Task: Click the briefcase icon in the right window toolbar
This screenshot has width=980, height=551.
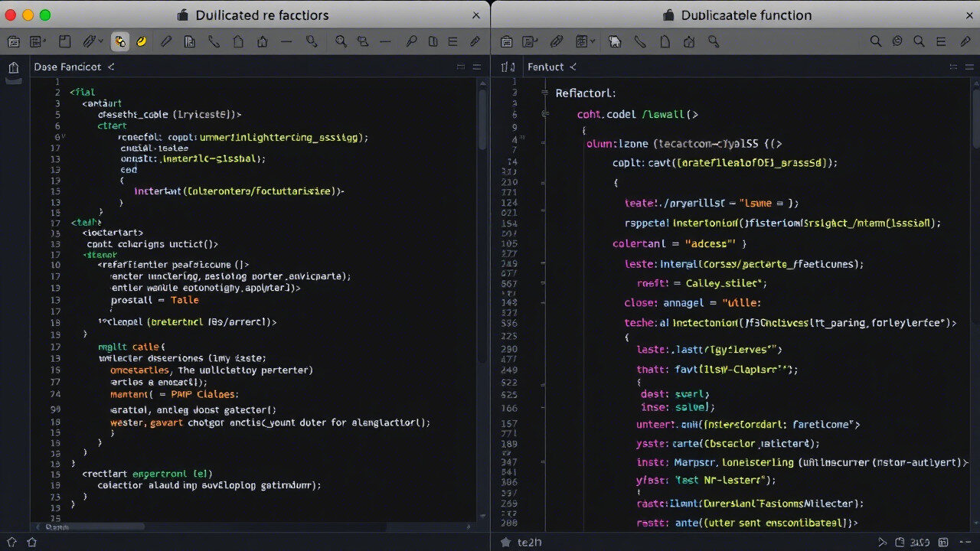Action: (x=506, y=41)
